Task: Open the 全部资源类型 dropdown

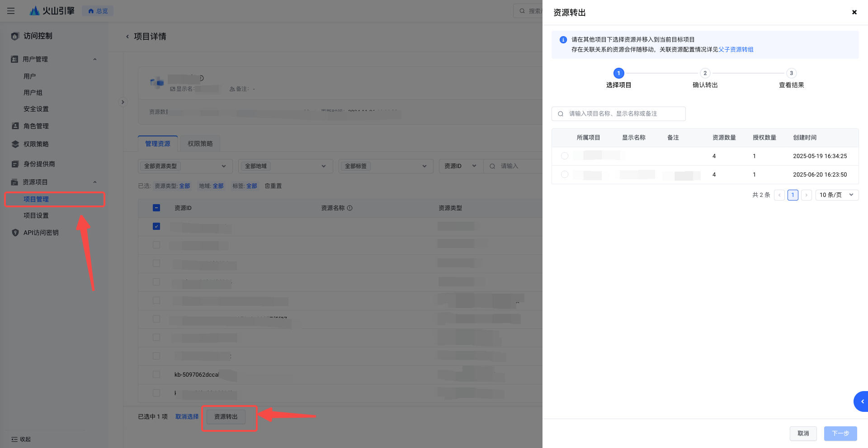Action: (x=185, y=166)
